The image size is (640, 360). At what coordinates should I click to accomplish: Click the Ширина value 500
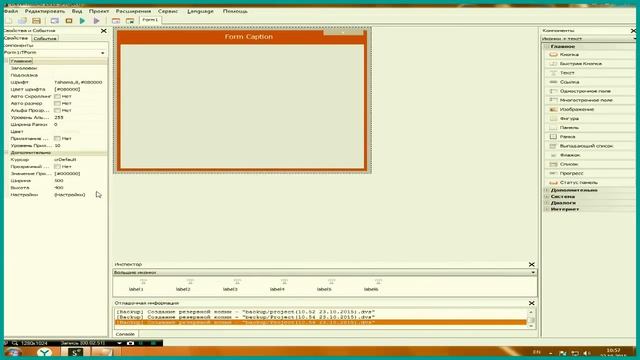[59, 180]
